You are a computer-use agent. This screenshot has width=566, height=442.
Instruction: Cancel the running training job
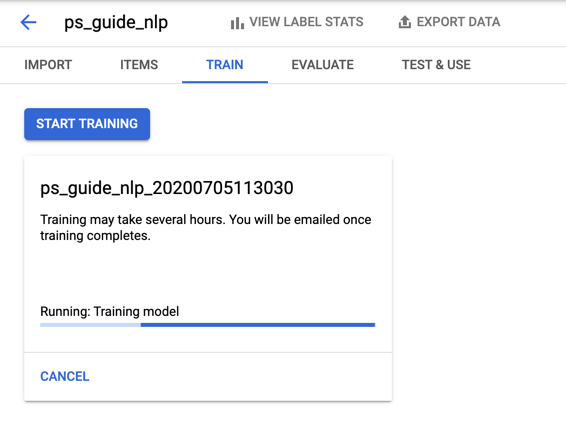coord(65,376)
